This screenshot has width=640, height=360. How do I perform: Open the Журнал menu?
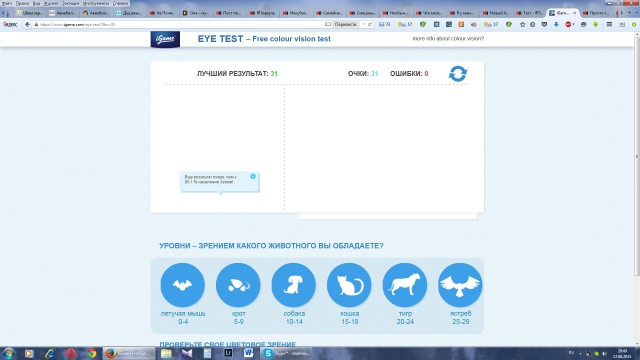tap(51, 3)
